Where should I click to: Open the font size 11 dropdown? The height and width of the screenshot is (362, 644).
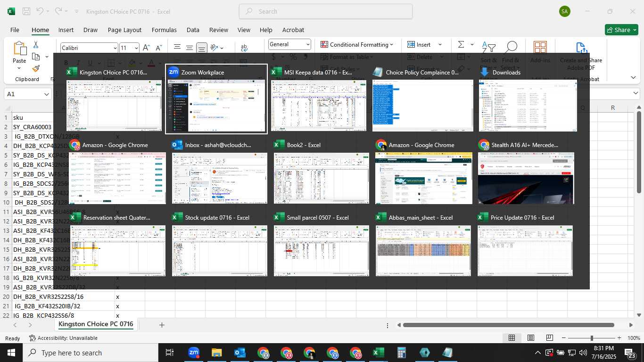tap(136, 48)
